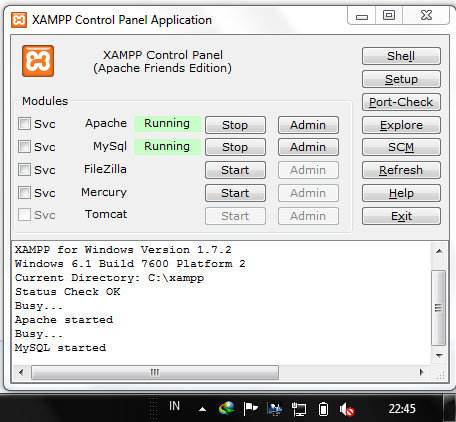Show hidden tray icons arrow
Image resolution: width=456 pixels, height=422 pixels.
coord(202,409)
